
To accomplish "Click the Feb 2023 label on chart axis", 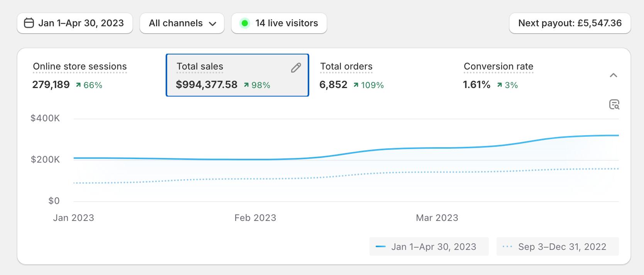I will coord(255,218).
